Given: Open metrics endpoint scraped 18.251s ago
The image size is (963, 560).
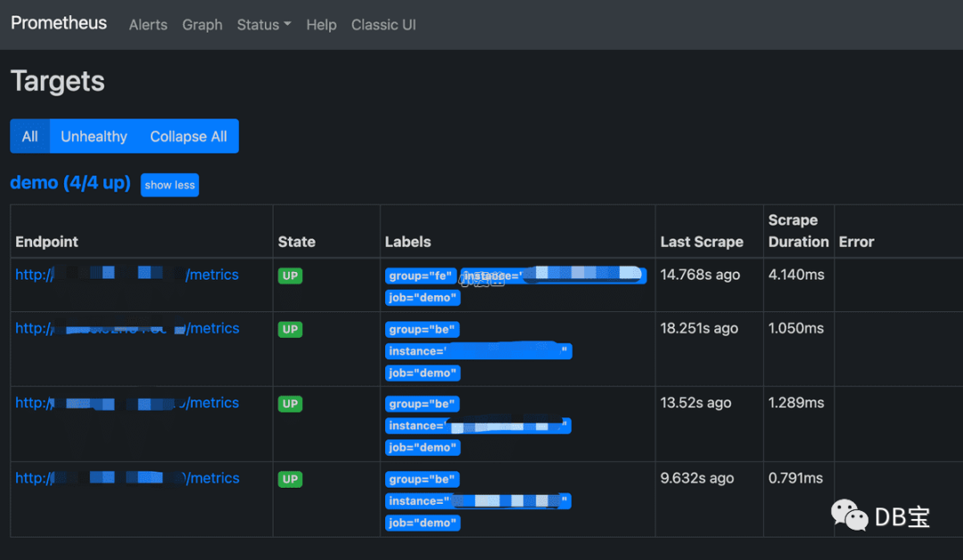Looking at the screenshot, I should coord(128,328).
